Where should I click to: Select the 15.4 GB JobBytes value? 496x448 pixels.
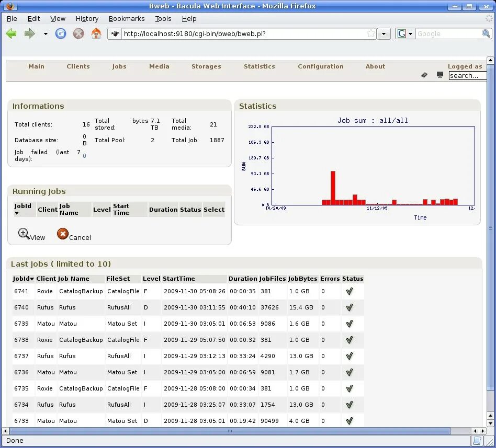tap(301, 307)
